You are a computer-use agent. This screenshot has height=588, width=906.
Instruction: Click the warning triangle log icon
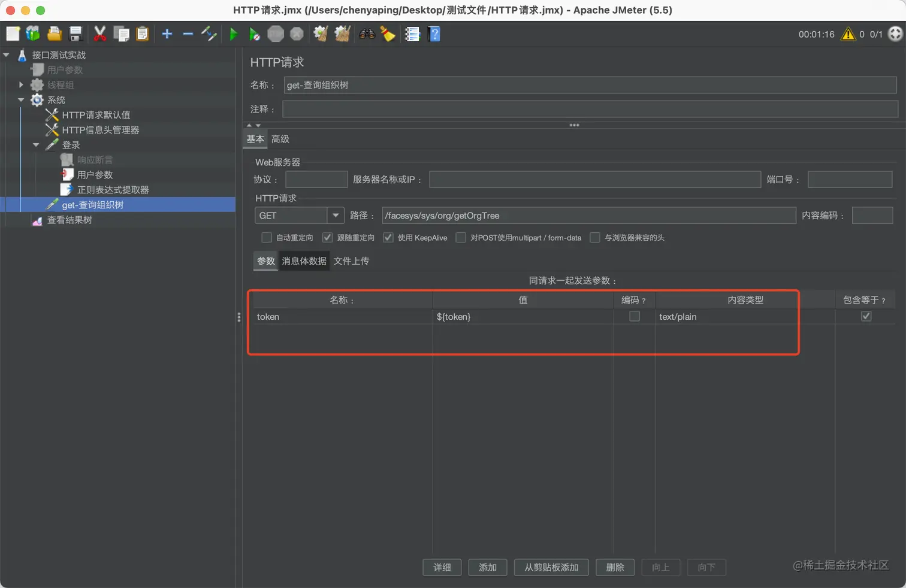click(848, 34)
